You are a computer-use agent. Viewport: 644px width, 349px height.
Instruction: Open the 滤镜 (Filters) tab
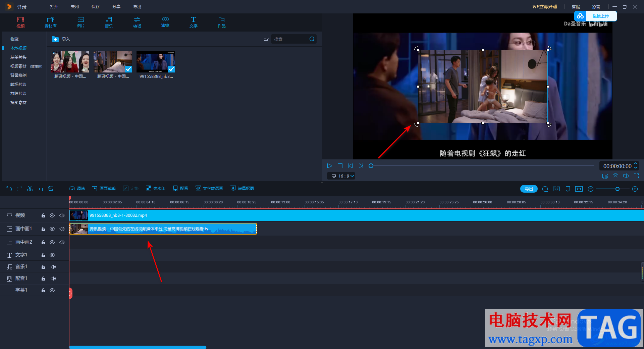165,22
